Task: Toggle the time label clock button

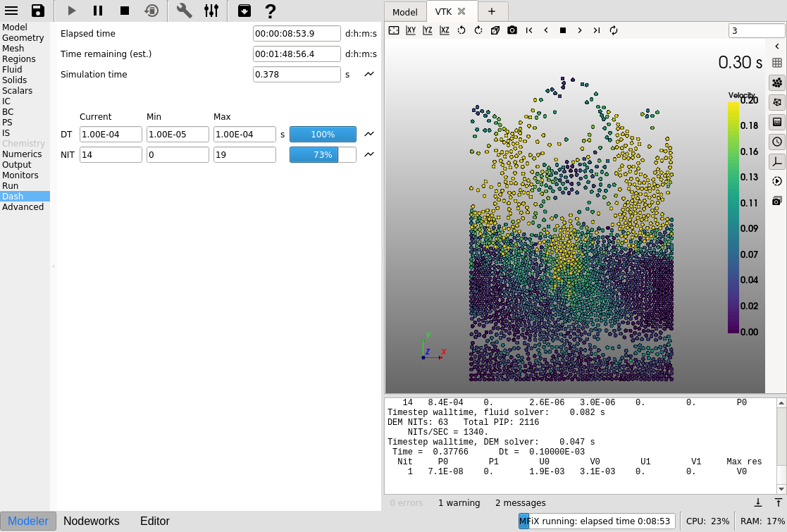Action: coord(777,142)
